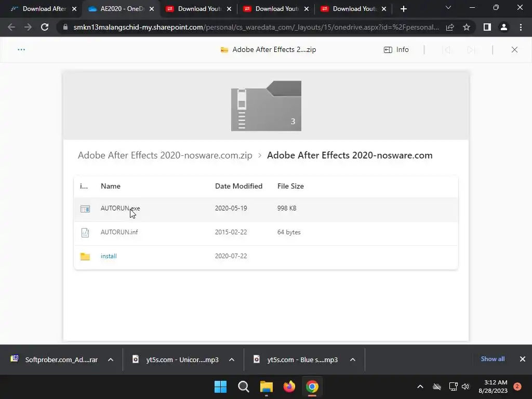
Task: Open the tab search dropdown chevron
Action: [448, 7]
